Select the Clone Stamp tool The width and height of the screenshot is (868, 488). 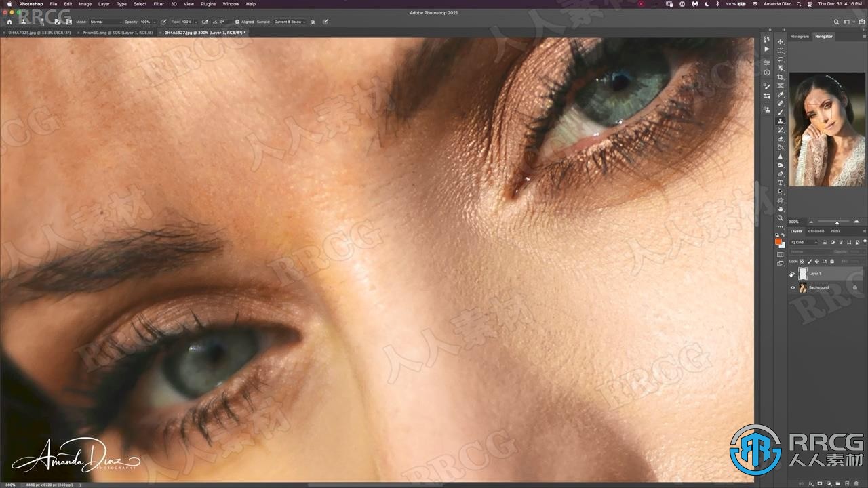point(781,121)
